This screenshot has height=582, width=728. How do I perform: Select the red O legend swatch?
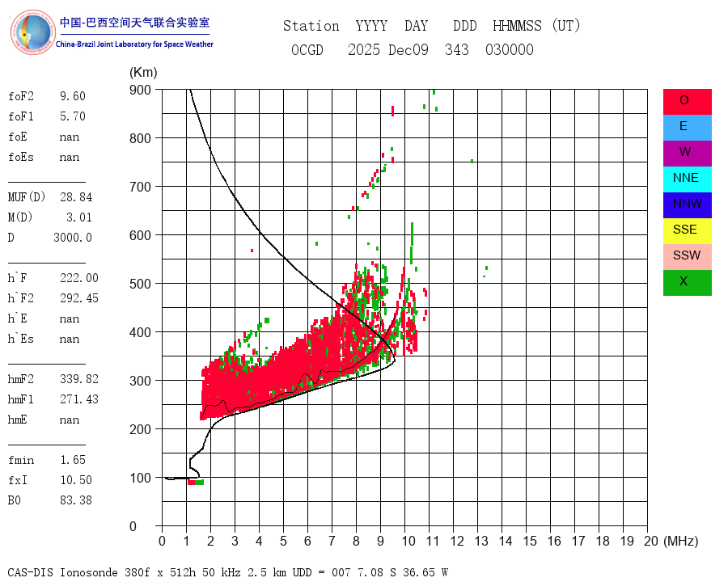(x=687, y=102)
